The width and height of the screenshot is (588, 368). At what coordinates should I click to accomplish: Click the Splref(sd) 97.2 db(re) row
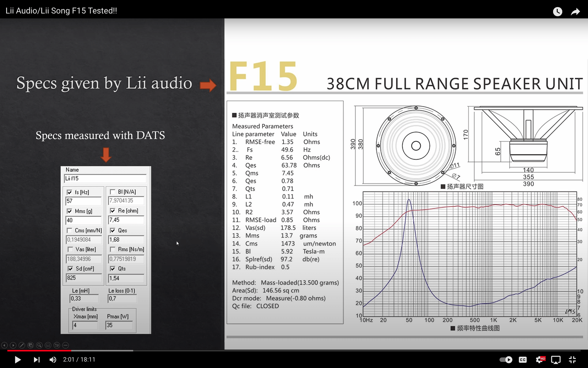pos(276,259)
